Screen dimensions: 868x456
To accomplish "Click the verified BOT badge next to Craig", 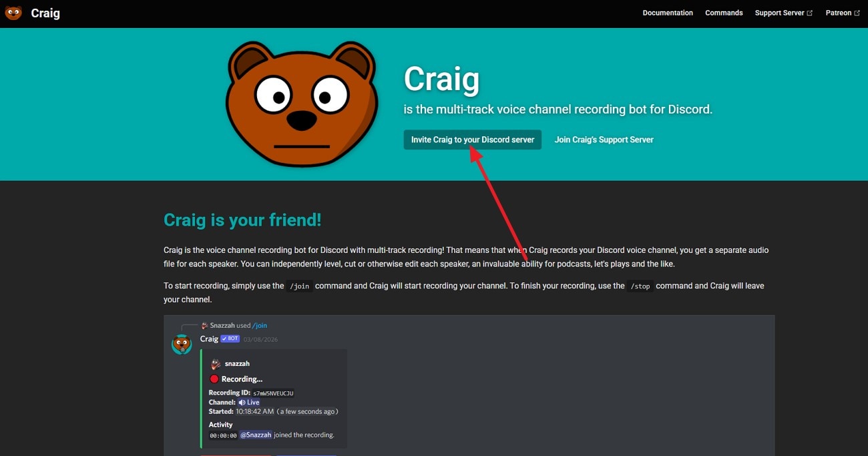I will point(230,338).
